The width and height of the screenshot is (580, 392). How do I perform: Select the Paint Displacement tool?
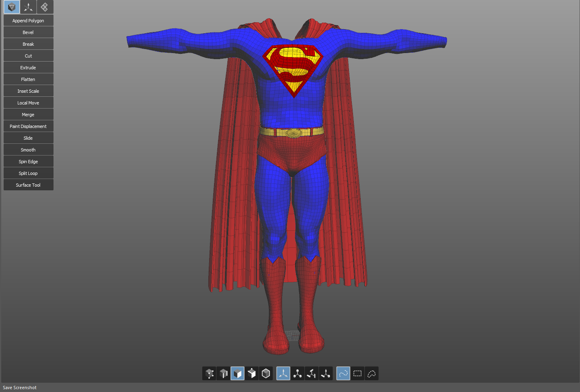28,126
